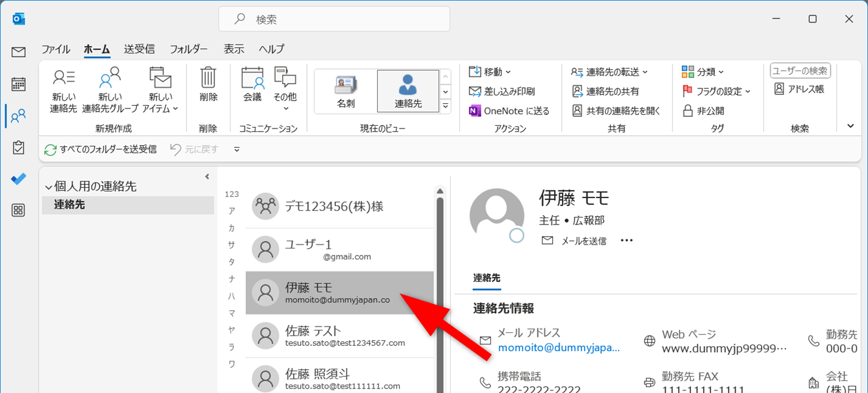Viewport: 868px width, 393px height.
Task: Mark contact as Private
Action: [x=703, y=111]
